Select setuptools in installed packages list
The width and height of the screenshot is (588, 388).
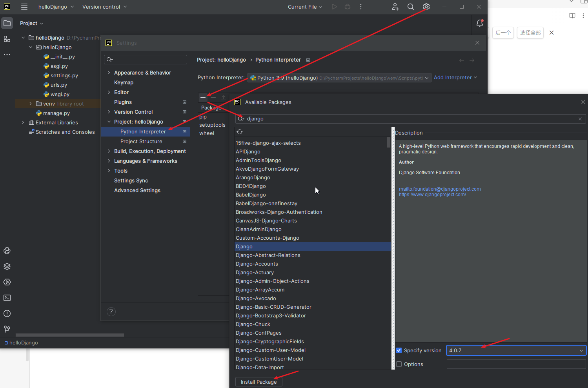[x=212, y=125]
